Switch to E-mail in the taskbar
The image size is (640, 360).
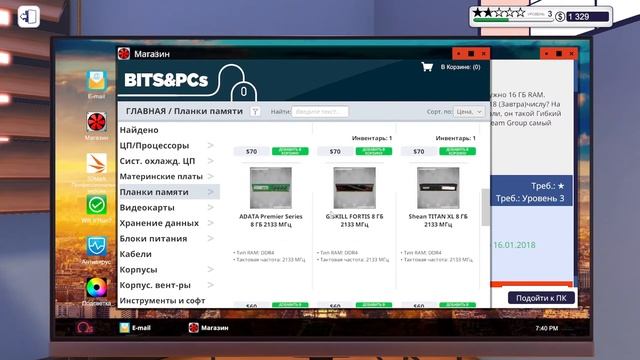point(135,328)
